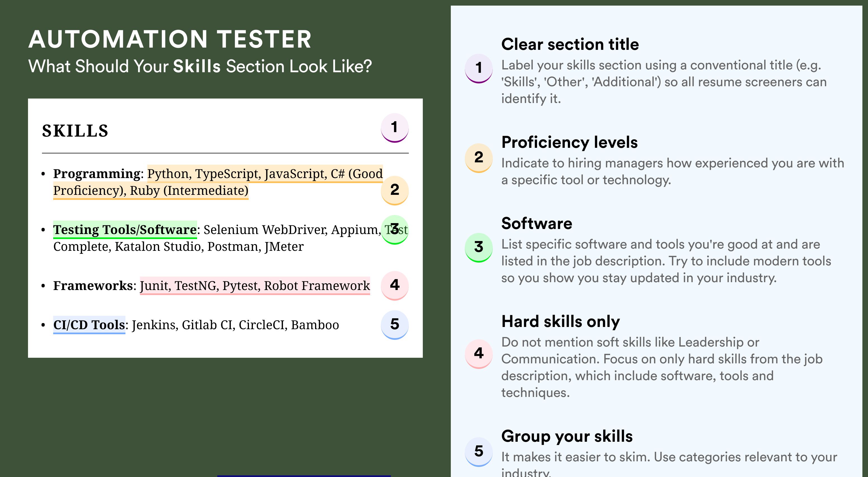
Task: Click the SKILLS section heading
Action: 75,131
